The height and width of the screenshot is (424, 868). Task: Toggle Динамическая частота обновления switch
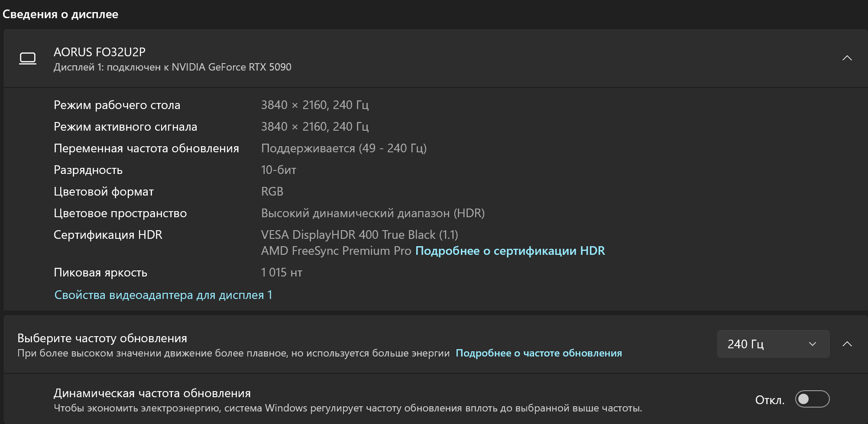pos(812,399)
